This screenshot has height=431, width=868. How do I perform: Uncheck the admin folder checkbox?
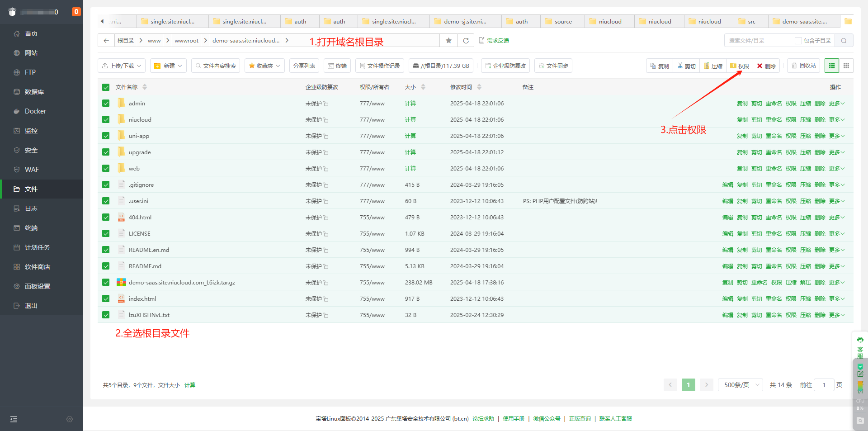(x=106, y=104)
